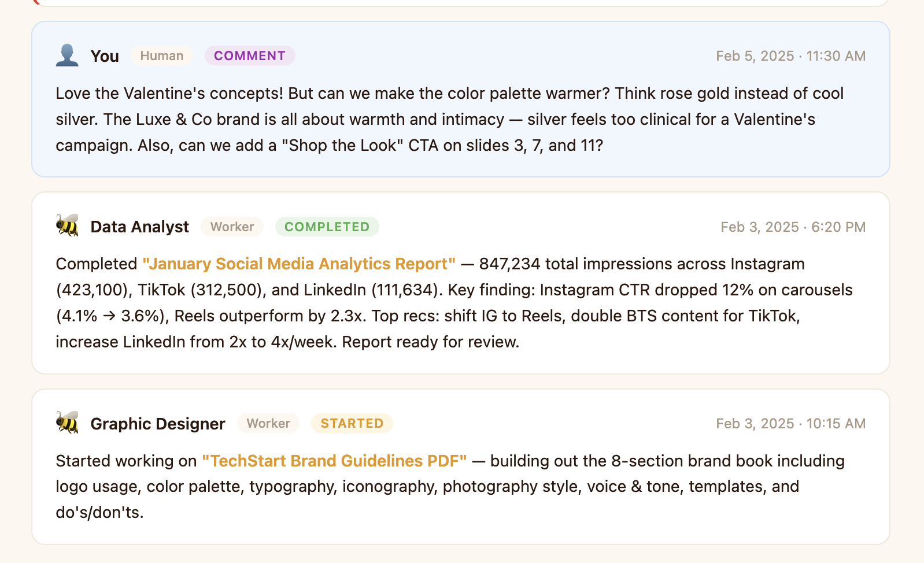Click the Data Analyst author name
Image resolution: width=924 pixels, height=563 pixels.
tap(139, 227)
